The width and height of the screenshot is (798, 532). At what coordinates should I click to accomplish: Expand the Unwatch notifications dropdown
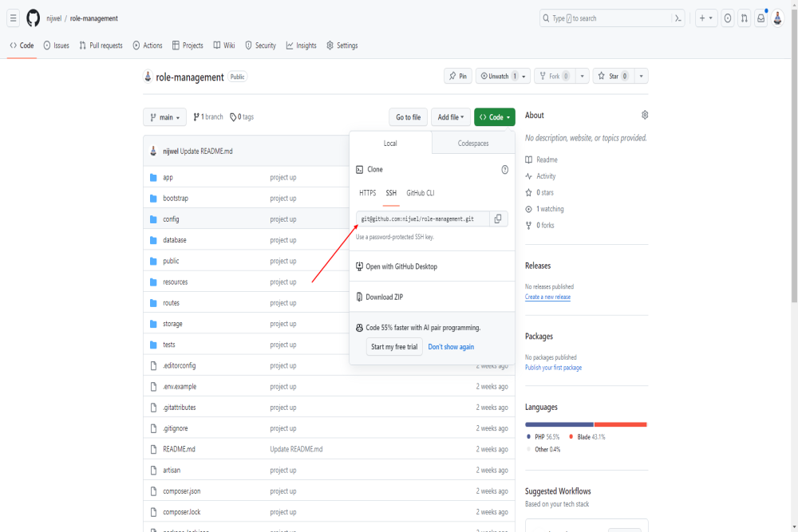(503, 77)
